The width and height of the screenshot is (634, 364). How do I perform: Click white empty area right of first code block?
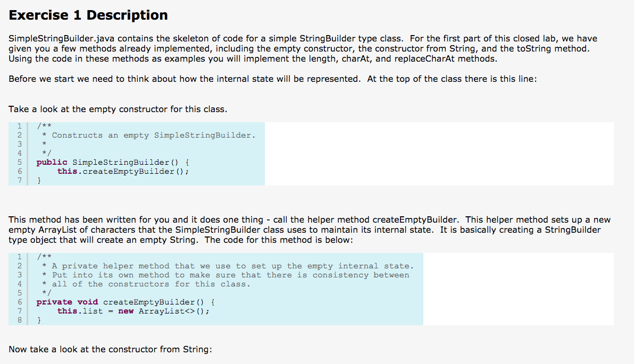(x=439, y=154)
